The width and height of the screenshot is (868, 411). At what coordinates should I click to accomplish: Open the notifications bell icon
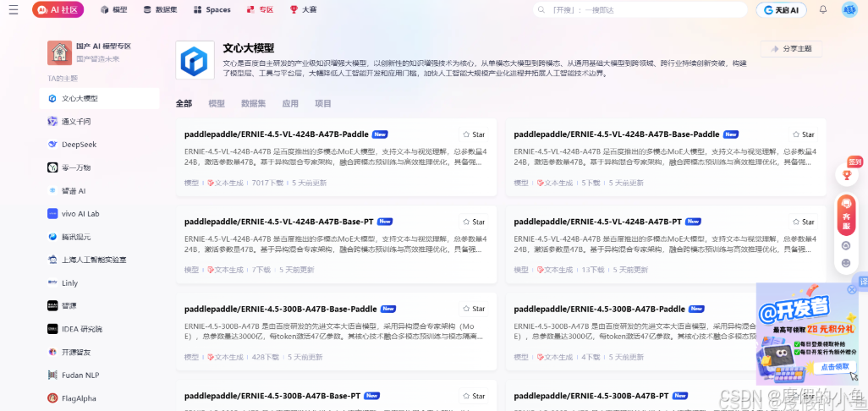tap(823, 9)
